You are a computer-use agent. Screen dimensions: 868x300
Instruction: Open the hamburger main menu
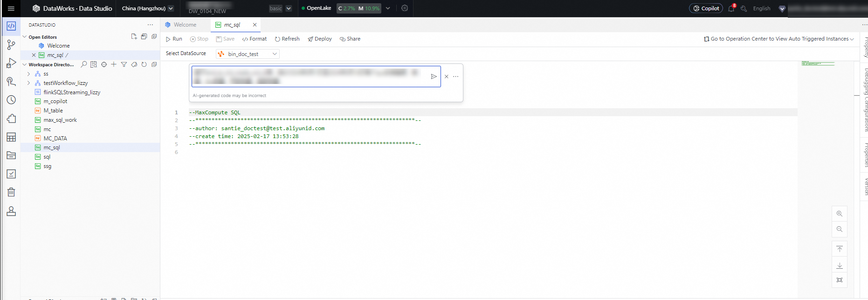(x=11, y=8)
